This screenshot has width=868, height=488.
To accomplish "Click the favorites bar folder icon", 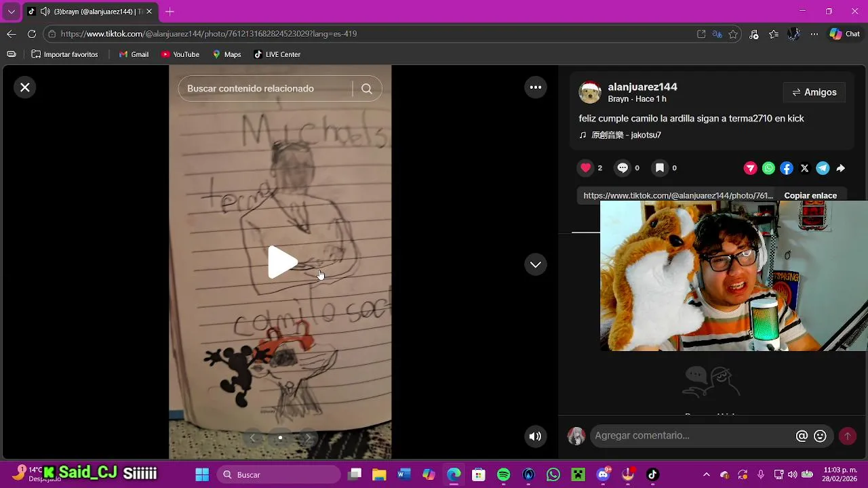I will tap(12, 54).
